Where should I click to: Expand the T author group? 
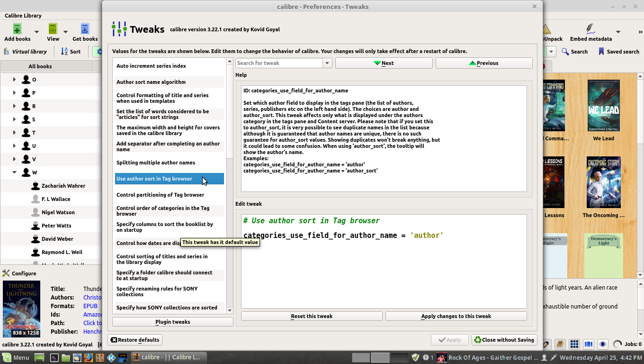click(14, 133)
